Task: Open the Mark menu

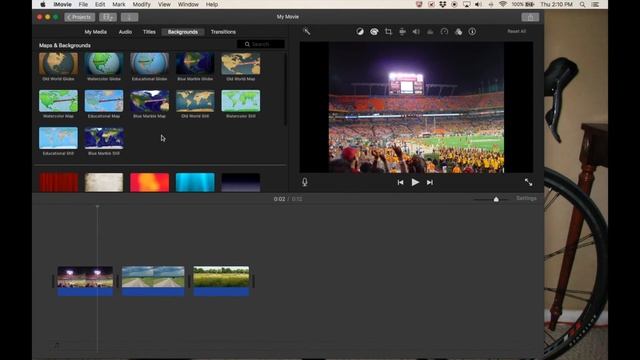Action: (119, 4)
